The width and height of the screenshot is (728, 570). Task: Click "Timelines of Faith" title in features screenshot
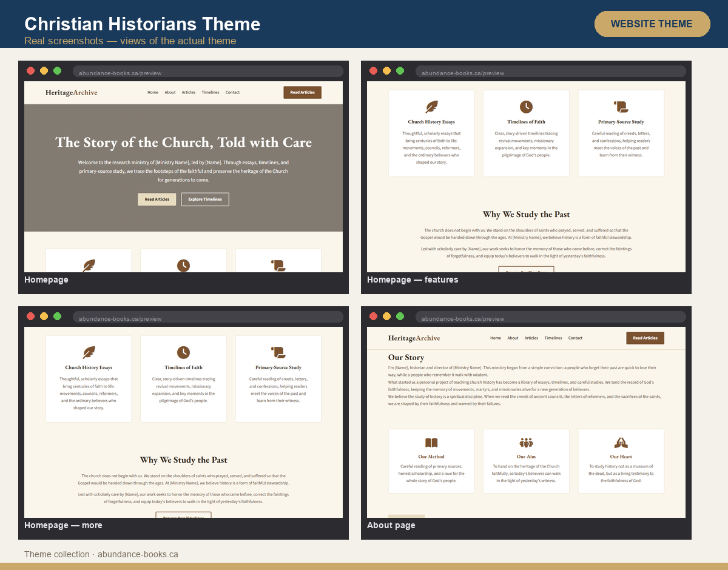click(x=526, y=122)
